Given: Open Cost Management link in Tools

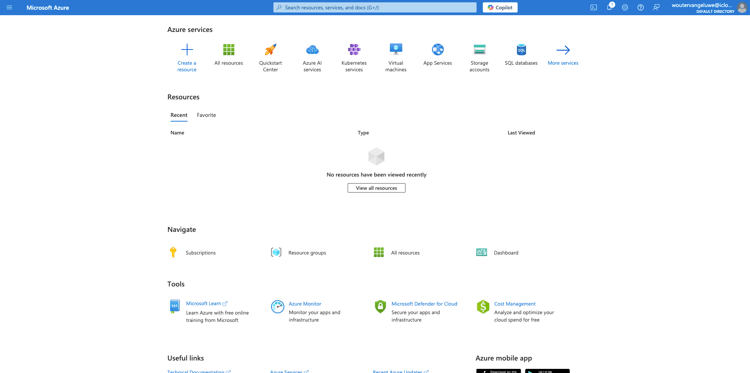Looking at the screenshot, I should (515, 304).
